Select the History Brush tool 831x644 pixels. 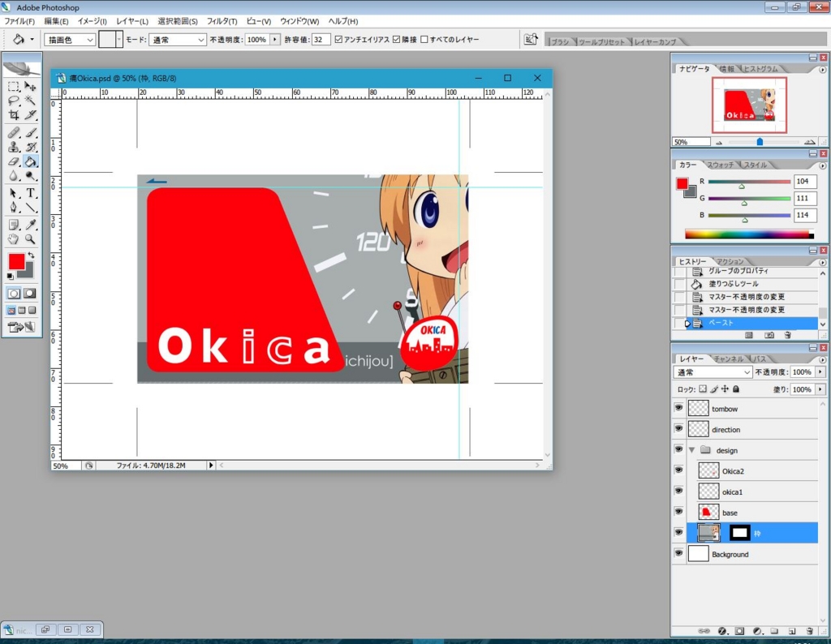[x=30, y=147]
